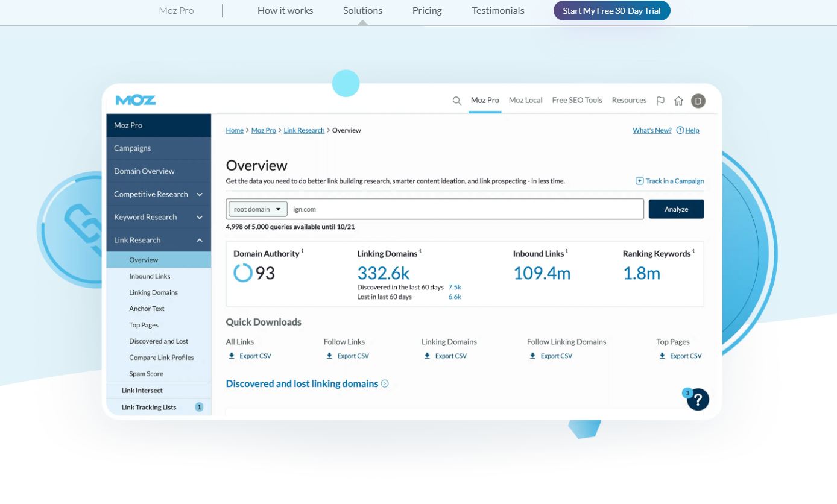
Task: Open Moz Local header tab
Action: [x=525, y=101]
